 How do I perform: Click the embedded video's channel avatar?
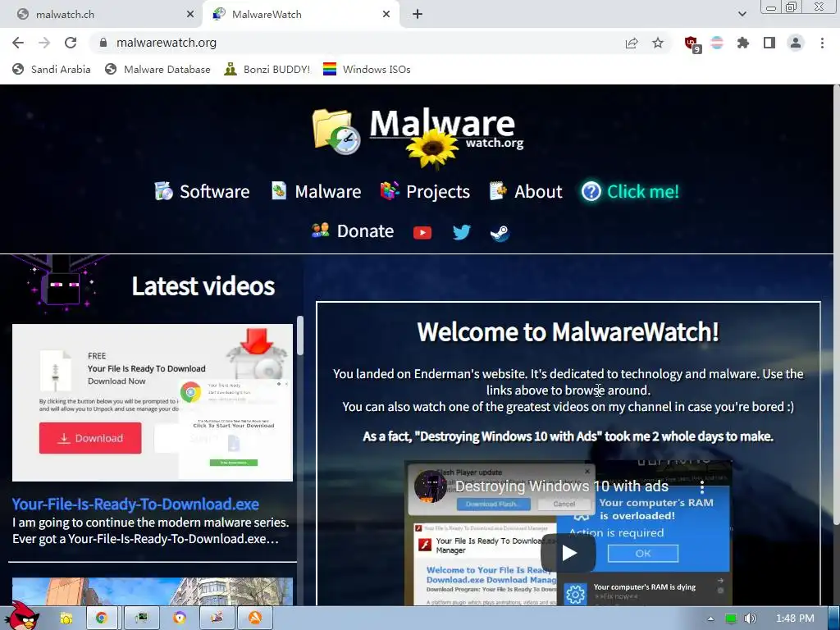pyautogui.click(x=430, y=486)
